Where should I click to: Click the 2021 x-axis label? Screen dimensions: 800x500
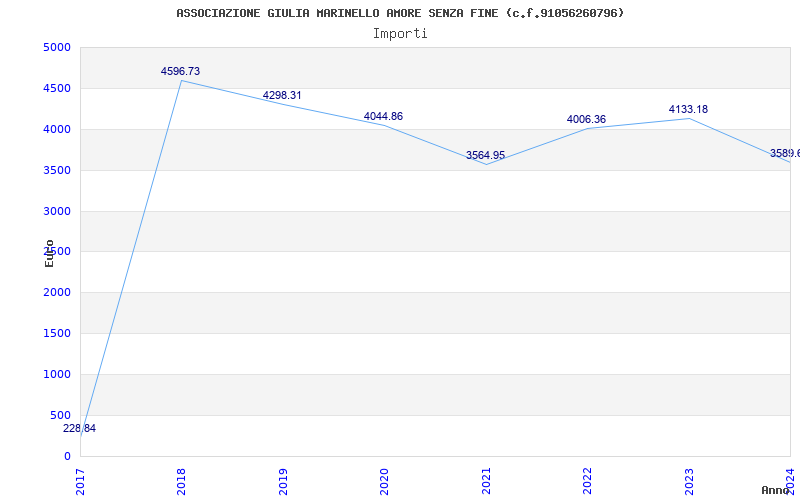click(x=486, y=481)
